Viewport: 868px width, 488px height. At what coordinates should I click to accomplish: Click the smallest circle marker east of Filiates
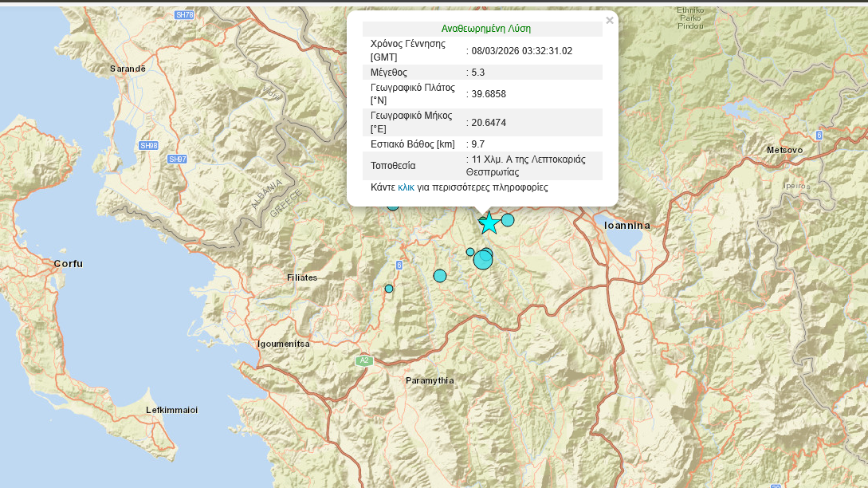click(x=389, y=289)
